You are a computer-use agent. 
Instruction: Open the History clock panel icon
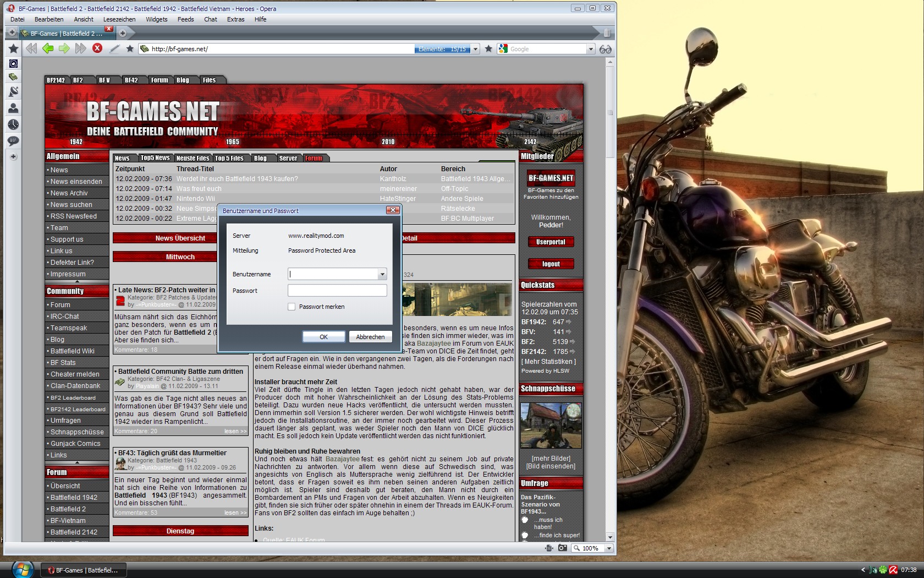click(13, 124)
